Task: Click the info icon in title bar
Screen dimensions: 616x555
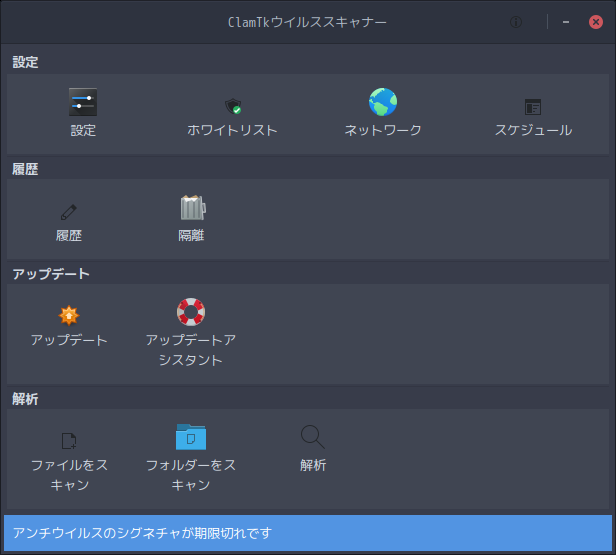Action: point(516,22)
